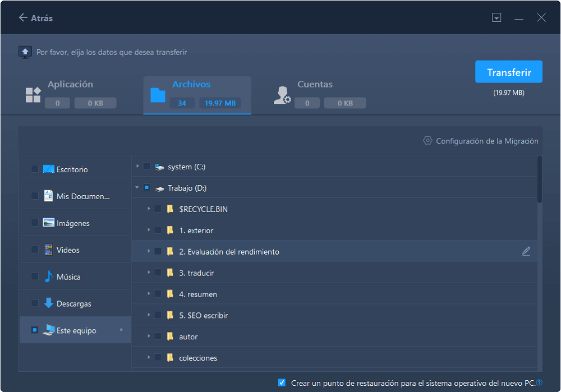Expand the colecciones folder

(149, 357)
